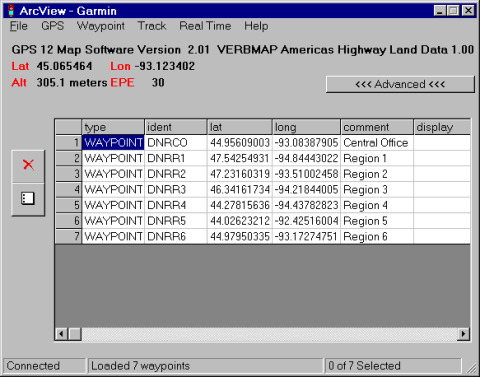Click longitude cell -93.51002458
480x377 pixels.
coord(306,174)
